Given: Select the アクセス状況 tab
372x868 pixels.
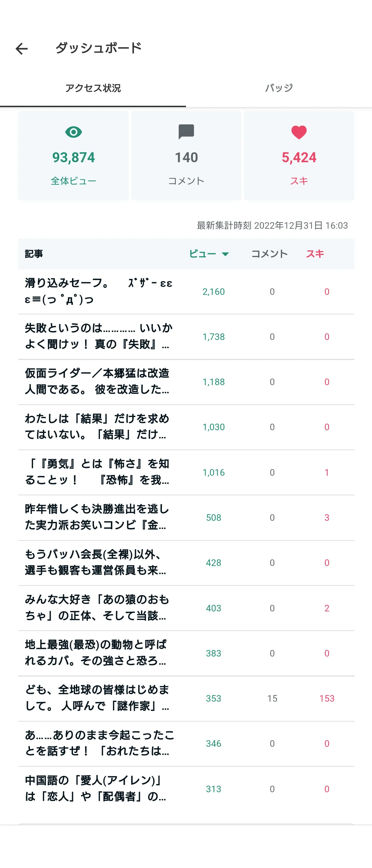Looking at the screenshot, I should (x=93, y=88).
